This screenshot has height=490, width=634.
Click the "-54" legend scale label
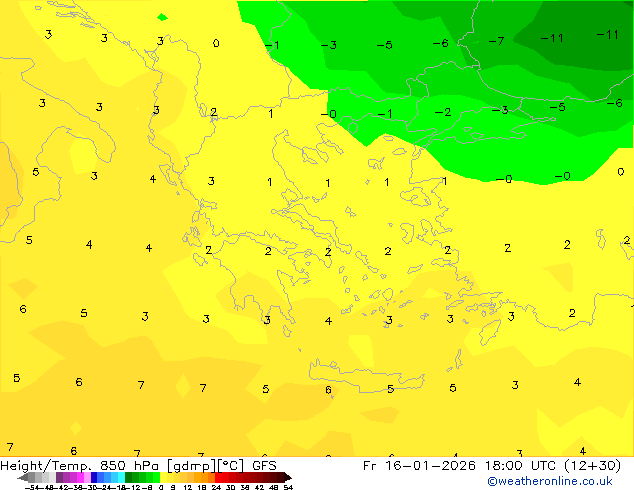tap(34, 487)
